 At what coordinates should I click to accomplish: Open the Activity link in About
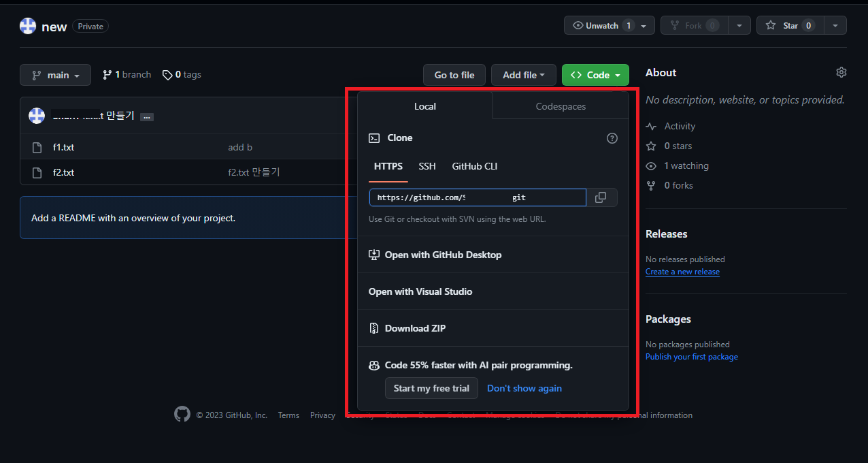tap(671, 126)
